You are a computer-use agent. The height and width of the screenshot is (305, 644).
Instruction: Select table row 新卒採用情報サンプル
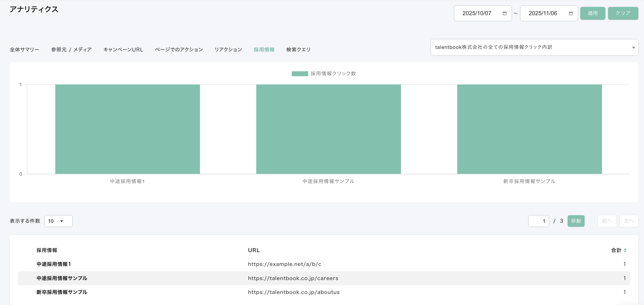point(324,292)
